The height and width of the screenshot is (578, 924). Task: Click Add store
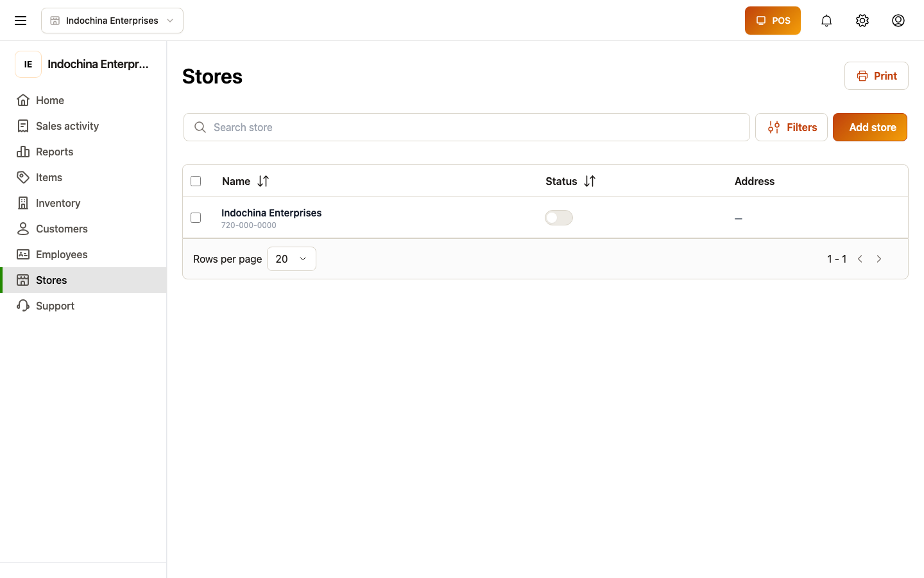coord(870,127)
